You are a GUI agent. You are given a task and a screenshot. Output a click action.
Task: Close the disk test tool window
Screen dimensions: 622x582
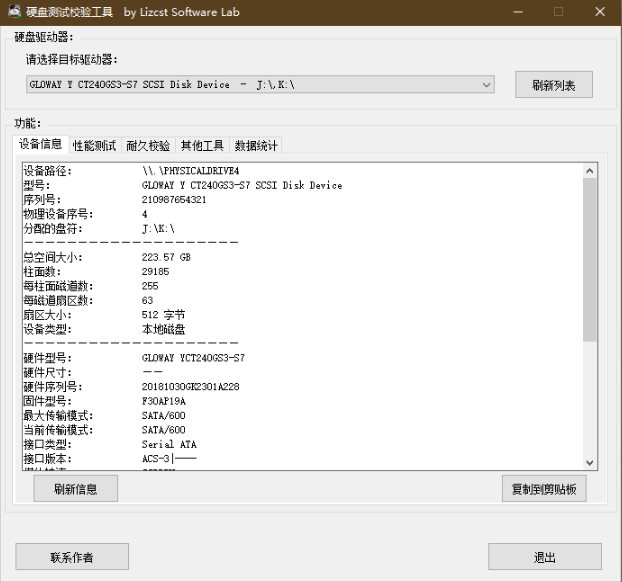600,12
